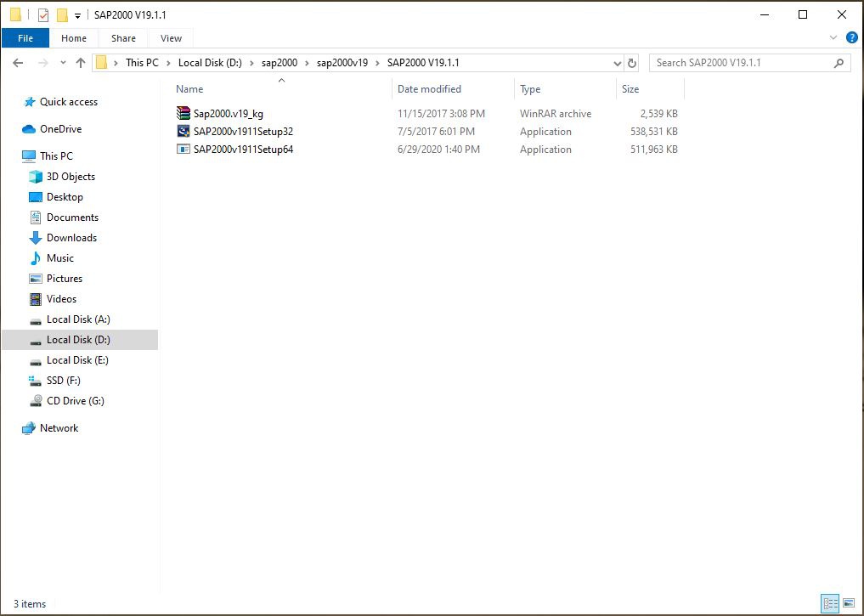
Task: Select Local Disk (A:) in sidebar
Action: [x=78, y=319]
